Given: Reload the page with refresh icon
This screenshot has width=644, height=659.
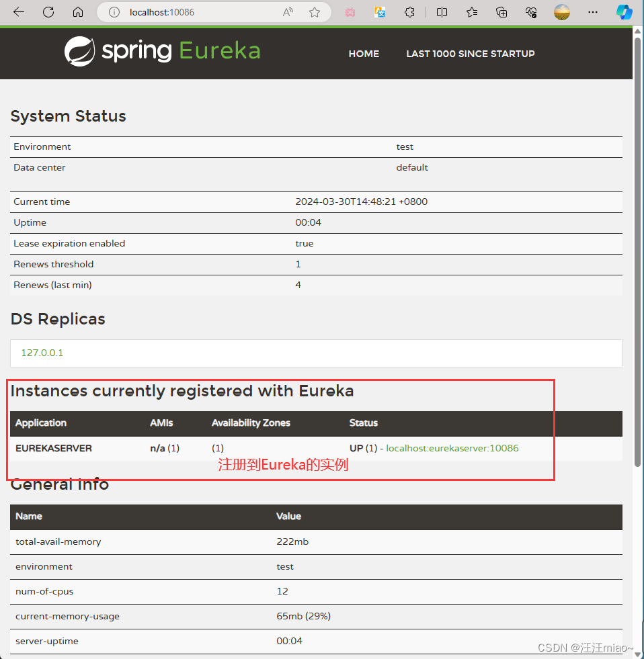Looking at the screenshot, I should (48, 12).
